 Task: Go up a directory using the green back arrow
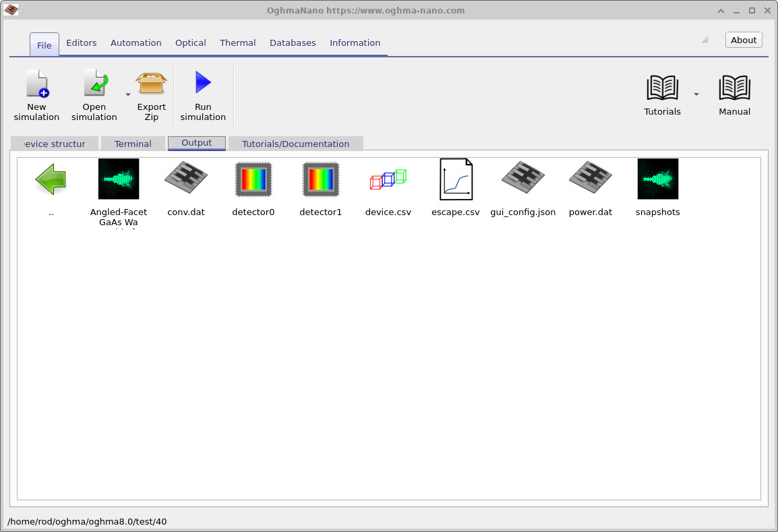(x=51, y=179)
